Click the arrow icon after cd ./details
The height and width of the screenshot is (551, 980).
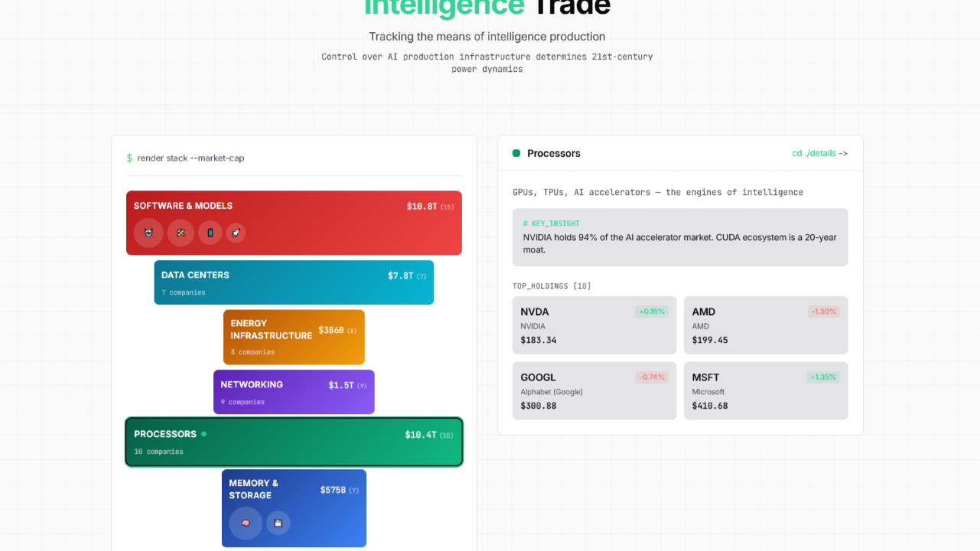[842, 153]
